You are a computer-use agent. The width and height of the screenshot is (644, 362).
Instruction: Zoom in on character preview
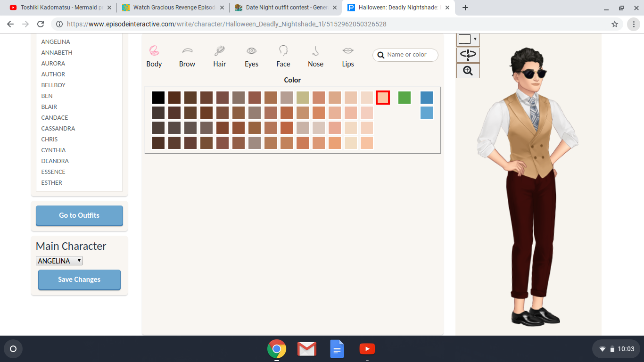[x=468, y=71]
